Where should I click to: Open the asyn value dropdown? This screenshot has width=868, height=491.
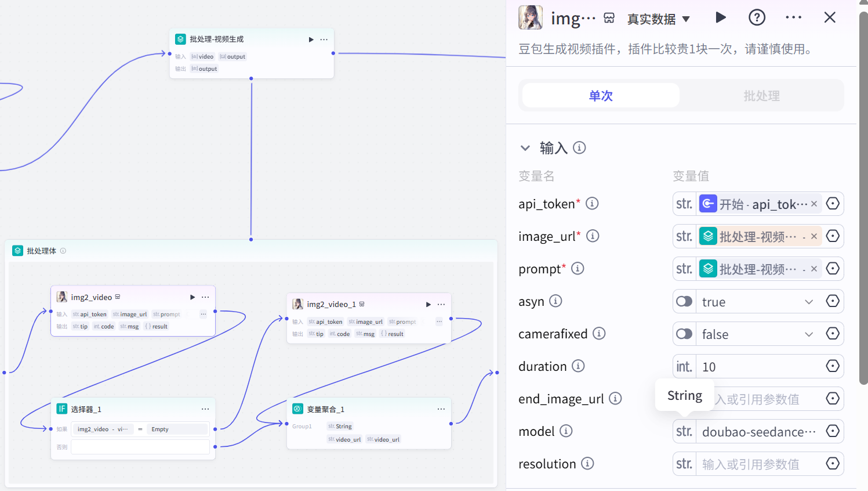(x=810, y=301)
